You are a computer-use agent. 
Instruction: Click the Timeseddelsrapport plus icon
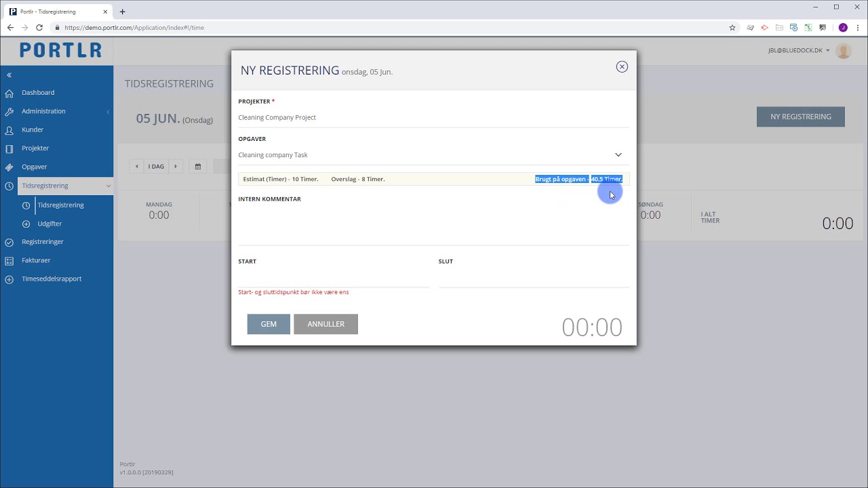pyautogui.click(x=9, y=279)
